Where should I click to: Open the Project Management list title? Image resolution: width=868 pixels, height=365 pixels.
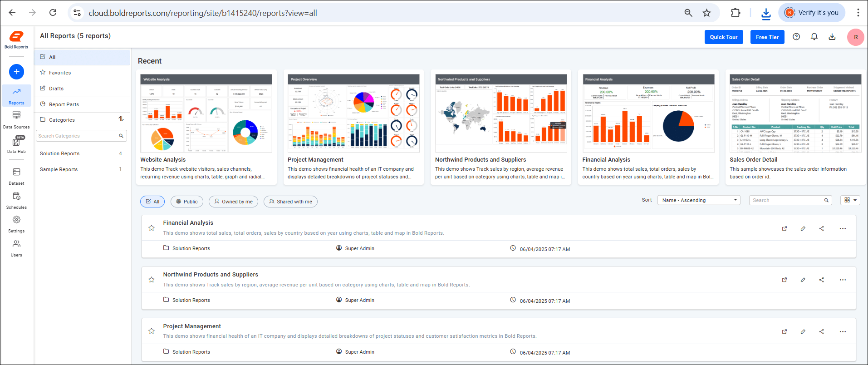tap(192, 326)
